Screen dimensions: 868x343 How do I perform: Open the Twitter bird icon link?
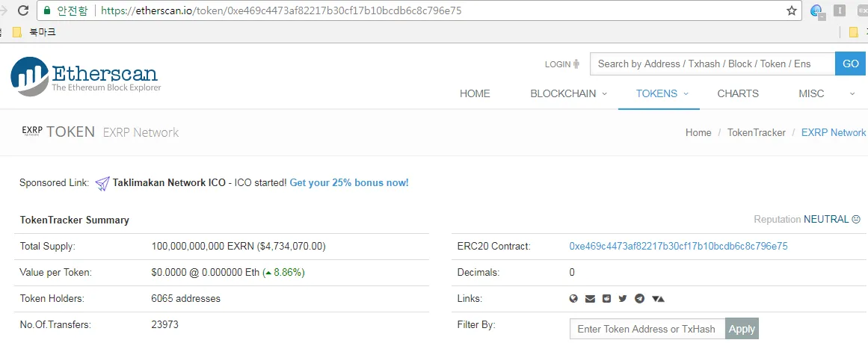tap(623, 299)
